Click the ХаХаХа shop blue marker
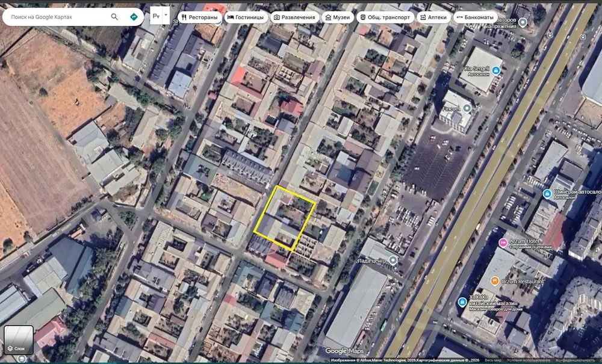The image size is (602, 364). pyautogui.click(x=462, y=302)
